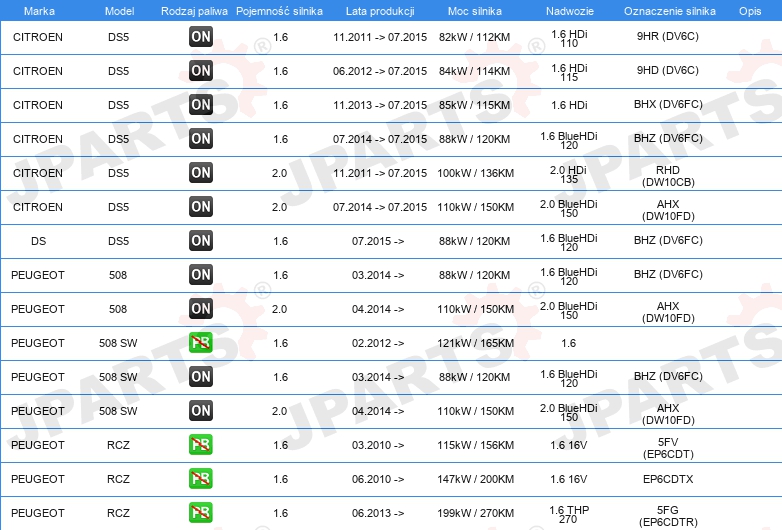Click the body type 1.6 HDi 115
The image size is (782, 530).
coord(569,72)
